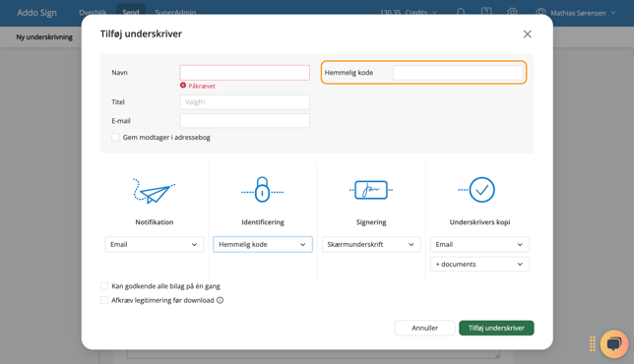Check Kan godkende alle bilag på én gang
The image size is (634, 364).
[x=104, y=286]
